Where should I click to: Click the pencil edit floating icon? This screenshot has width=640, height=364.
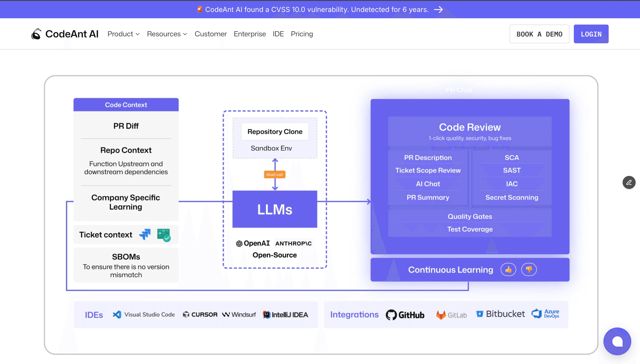click(629, 182)
